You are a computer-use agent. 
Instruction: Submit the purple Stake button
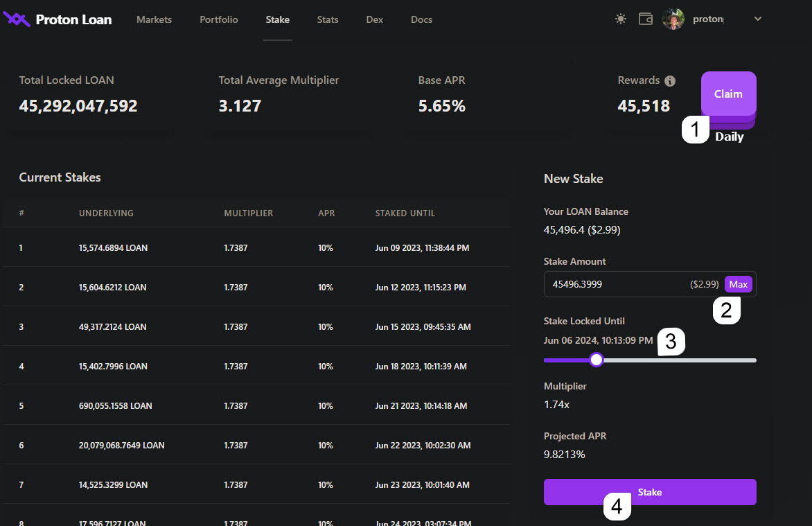[649, 492]
